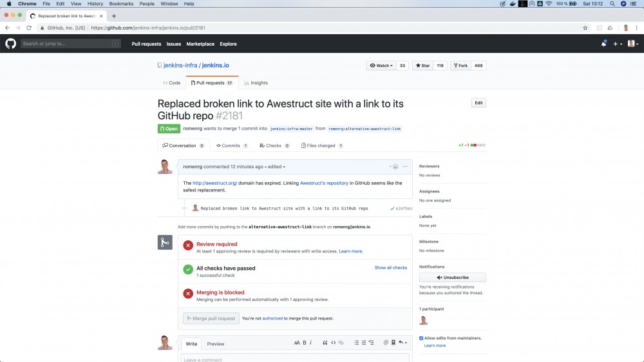Open the Insights tab
The width and height of the screenshot is (644, 362).
point(256,83)
